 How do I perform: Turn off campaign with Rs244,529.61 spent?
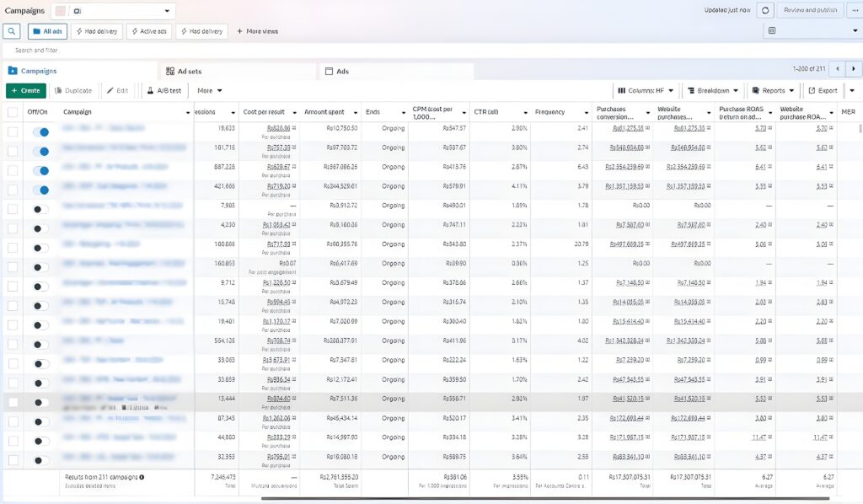coord(40,190)
